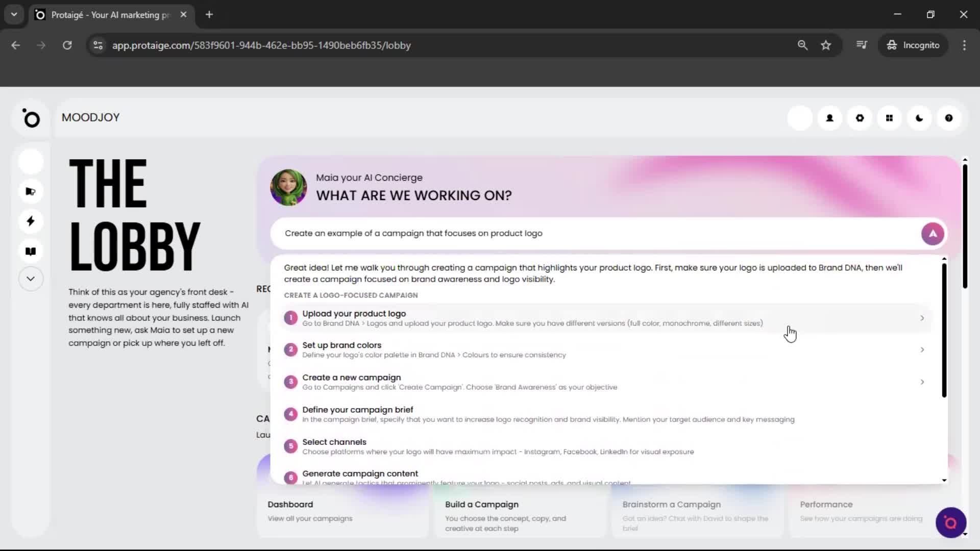Select the lightning bolt icon in the sidebar

click(x=31, y=221)
